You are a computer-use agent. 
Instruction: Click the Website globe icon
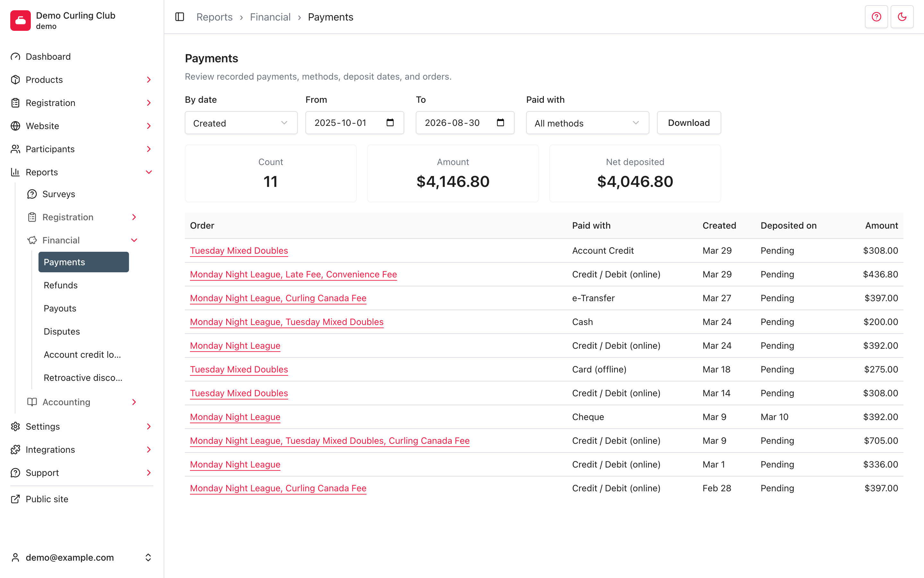[15, 126]
